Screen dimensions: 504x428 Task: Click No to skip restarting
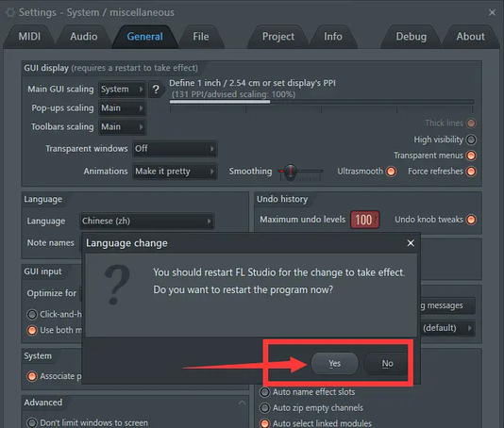click(x=387, y=364)
